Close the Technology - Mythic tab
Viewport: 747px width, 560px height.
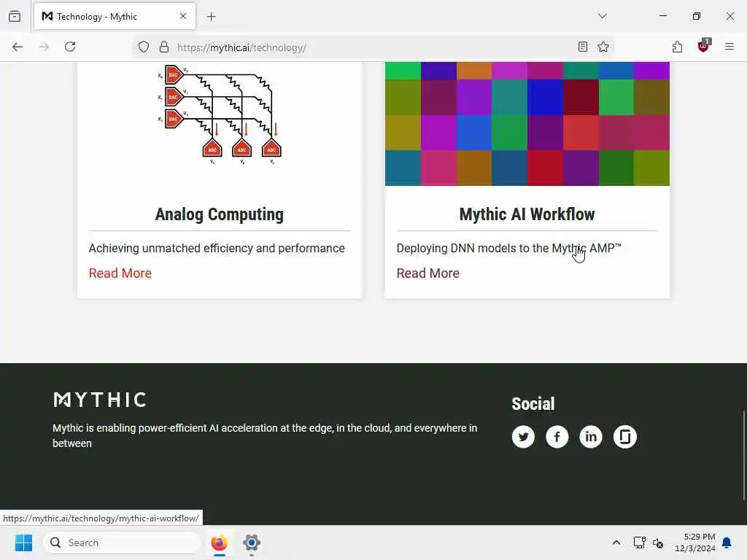click(183, 16)
